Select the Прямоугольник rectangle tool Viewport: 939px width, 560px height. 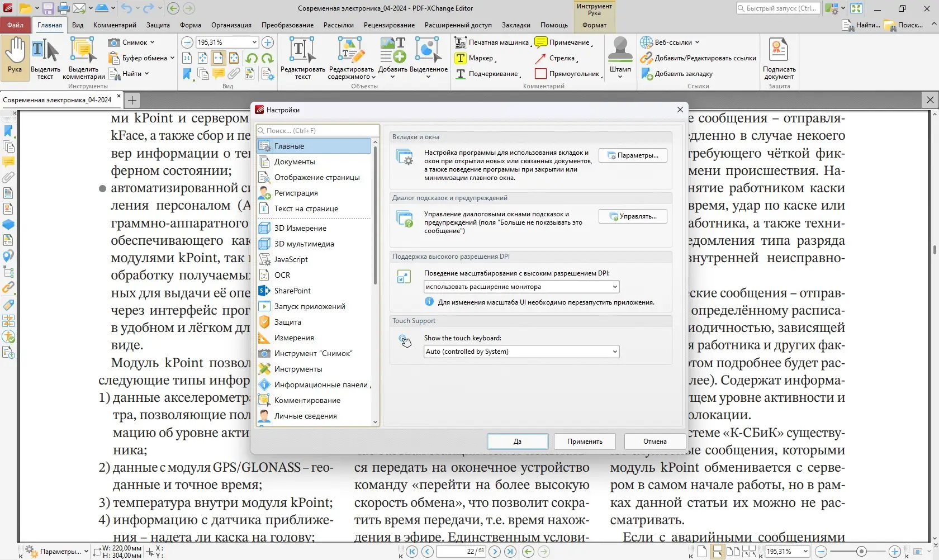[x=568, y=74]
